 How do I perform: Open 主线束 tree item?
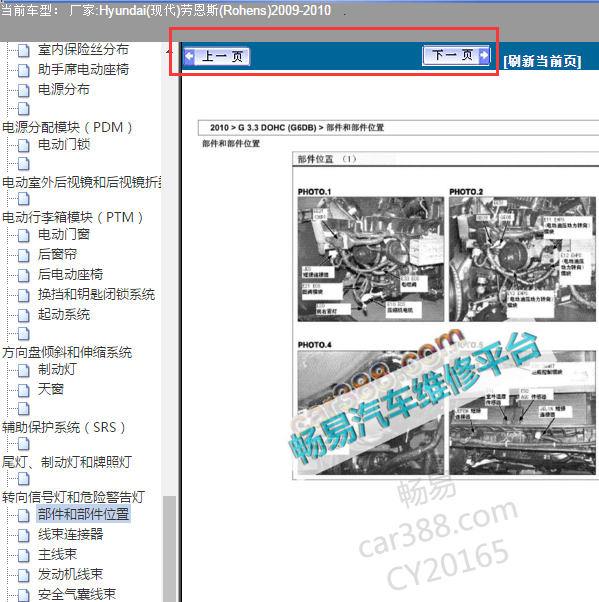pyautogui.click(x=57, y=554)
